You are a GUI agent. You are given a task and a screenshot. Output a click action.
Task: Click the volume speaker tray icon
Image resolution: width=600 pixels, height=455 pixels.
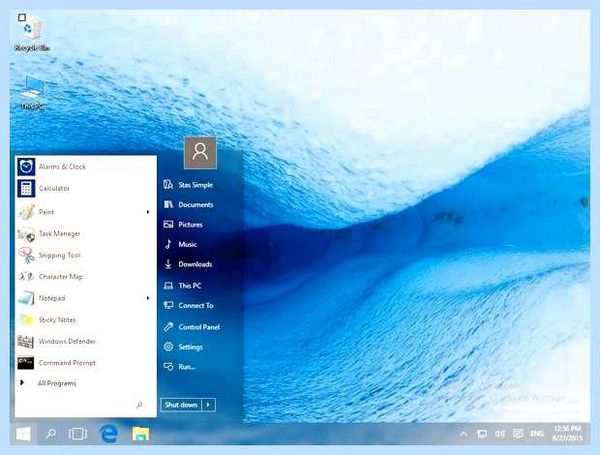[500, 434]
